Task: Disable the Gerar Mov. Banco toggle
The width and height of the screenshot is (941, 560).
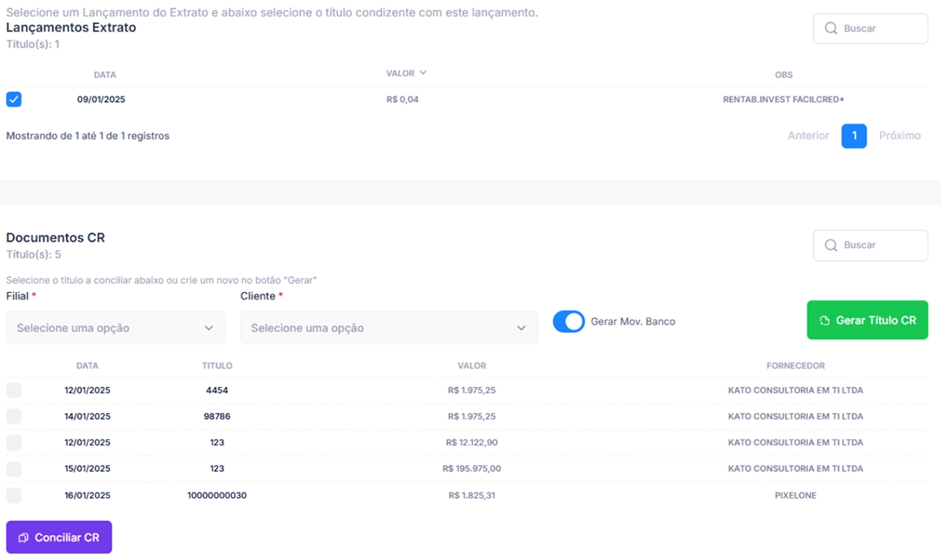Action: pos(568,321)
